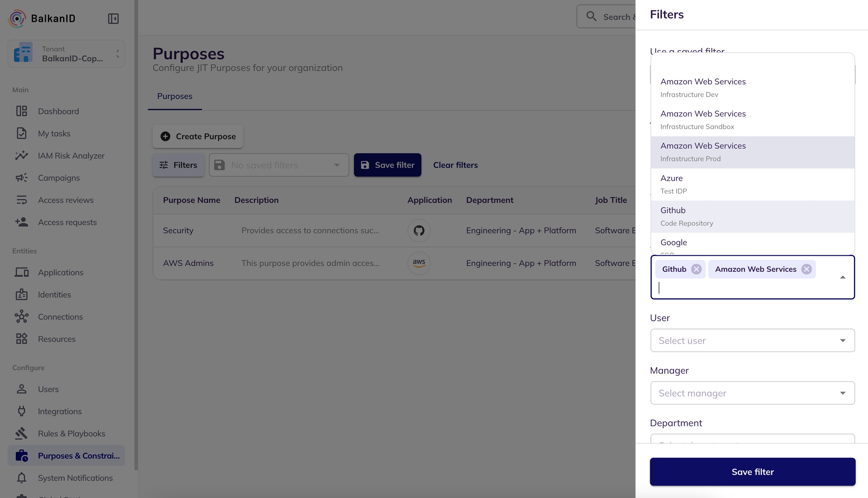Switch to the Purposes tab
Screen dimensions: 868x498
(x=174, y=96)
